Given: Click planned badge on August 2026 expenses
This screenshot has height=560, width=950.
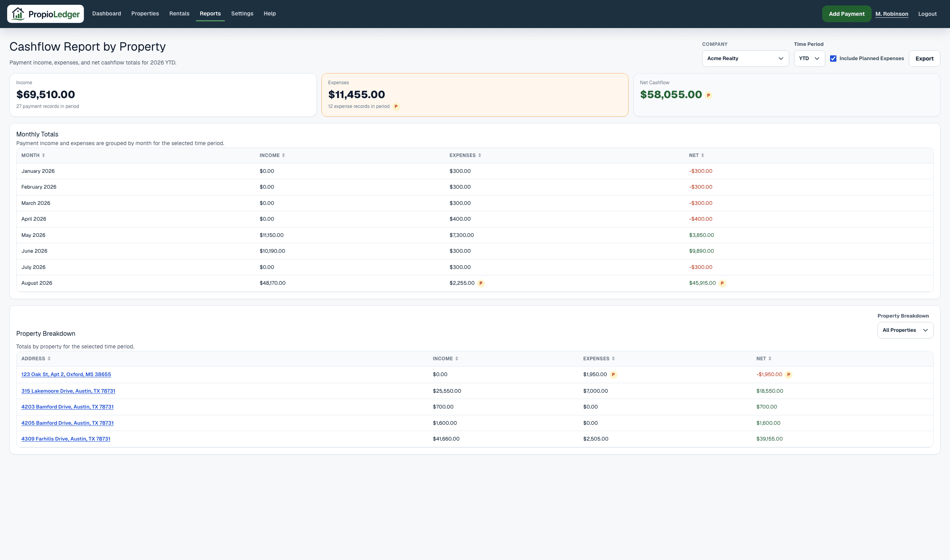Looking at the screenshot, I should [481, 283].
